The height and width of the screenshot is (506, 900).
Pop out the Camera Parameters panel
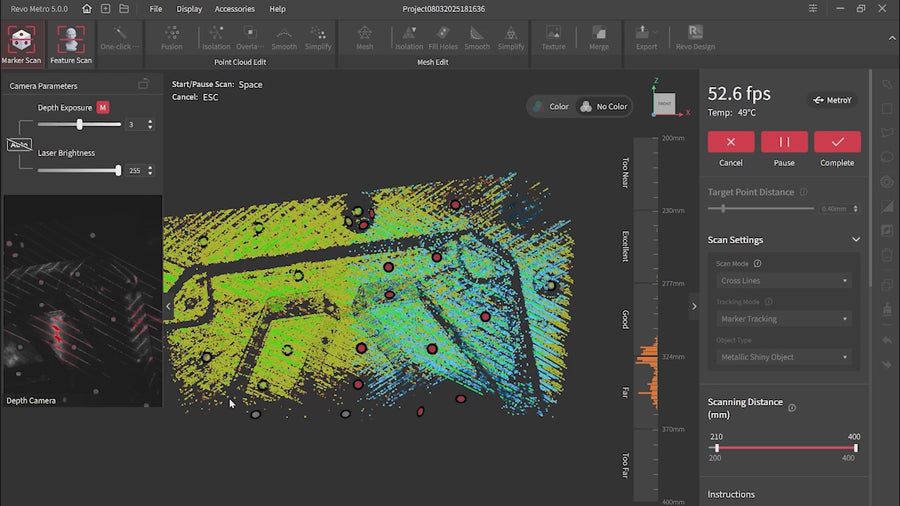pos(144,85)
